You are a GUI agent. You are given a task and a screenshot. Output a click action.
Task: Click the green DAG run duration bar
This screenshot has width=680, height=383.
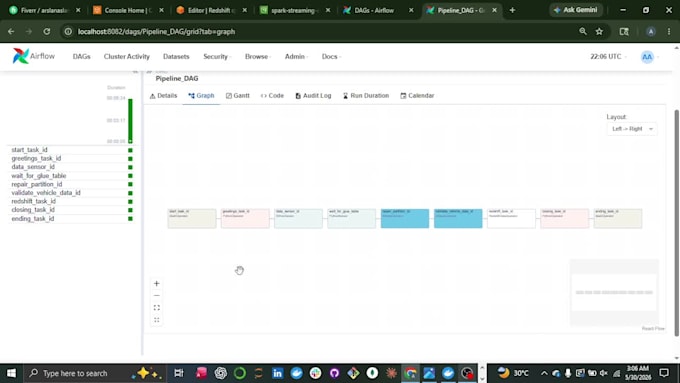pyautogui.click(x=130, y=121)
